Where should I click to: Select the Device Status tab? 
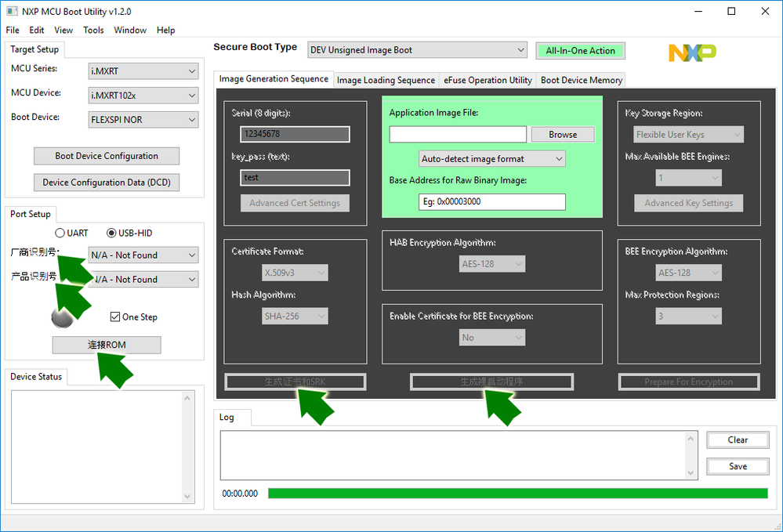pos(36,377)
